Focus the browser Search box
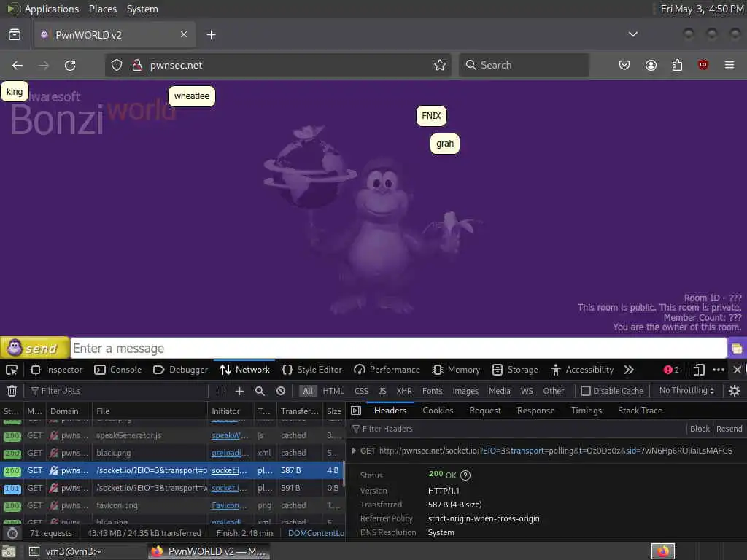This screenshot has width=747, height=560. click(524, 65)
